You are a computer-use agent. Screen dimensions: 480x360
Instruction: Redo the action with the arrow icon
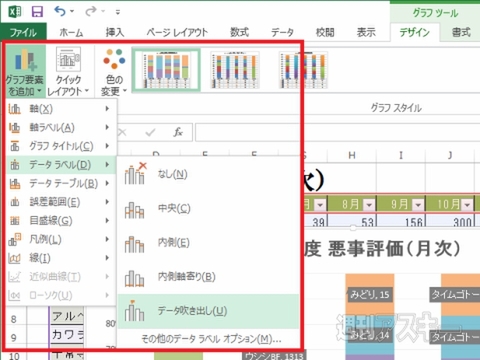pos(91,12)
